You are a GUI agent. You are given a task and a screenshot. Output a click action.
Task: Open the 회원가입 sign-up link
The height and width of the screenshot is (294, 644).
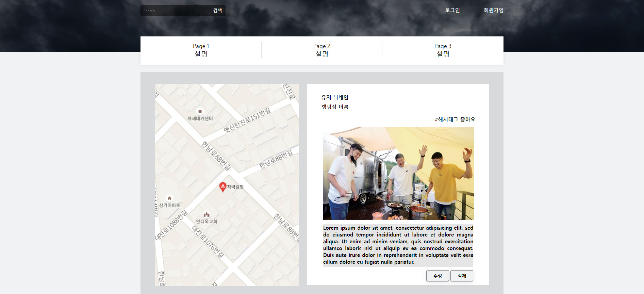tap(493, 10)
